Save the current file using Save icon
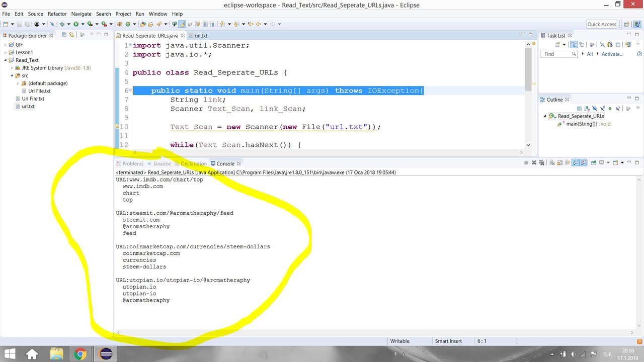Image resolution: width=644 pixels, height=362 pixels. tap(19, 24)
